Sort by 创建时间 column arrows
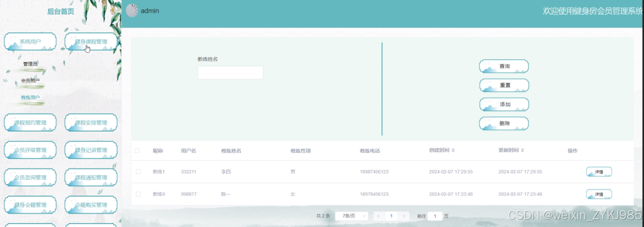 pyautogui.click(x=453, y=150)
